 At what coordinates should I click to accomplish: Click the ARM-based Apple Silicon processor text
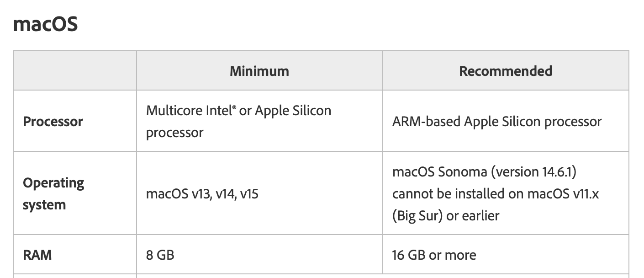coord(496,122)
